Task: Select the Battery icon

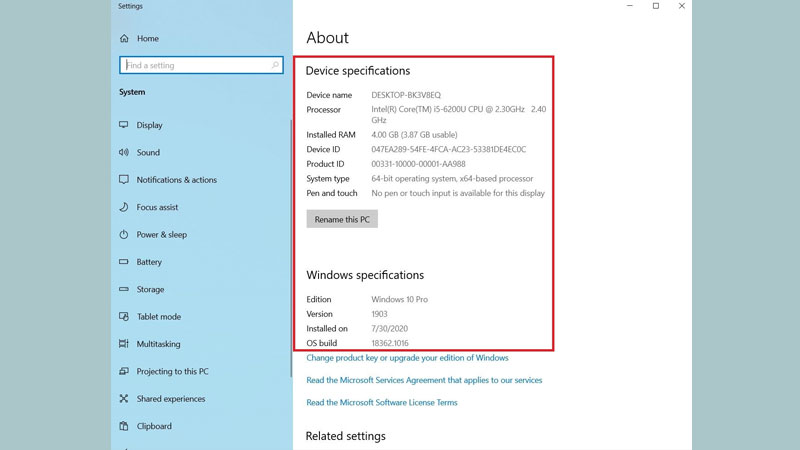Action: click(124, 262)
